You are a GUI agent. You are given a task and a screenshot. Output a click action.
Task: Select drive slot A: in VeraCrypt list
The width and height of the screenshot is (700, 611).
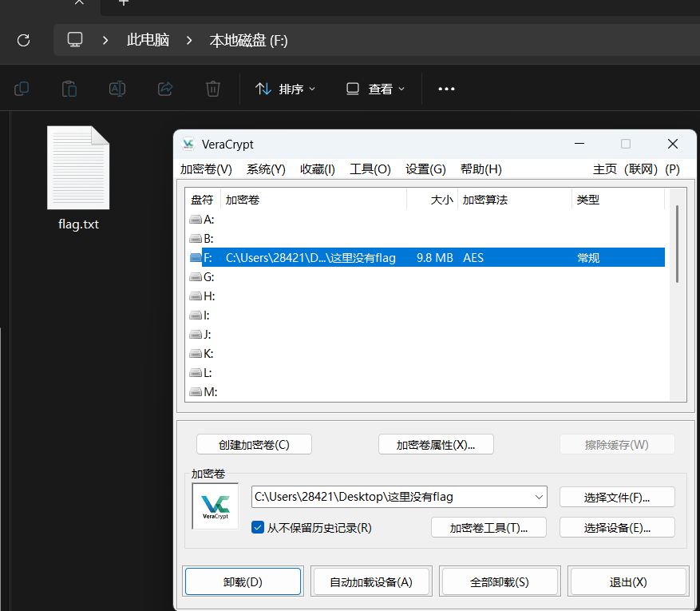(x=202, y=220)
